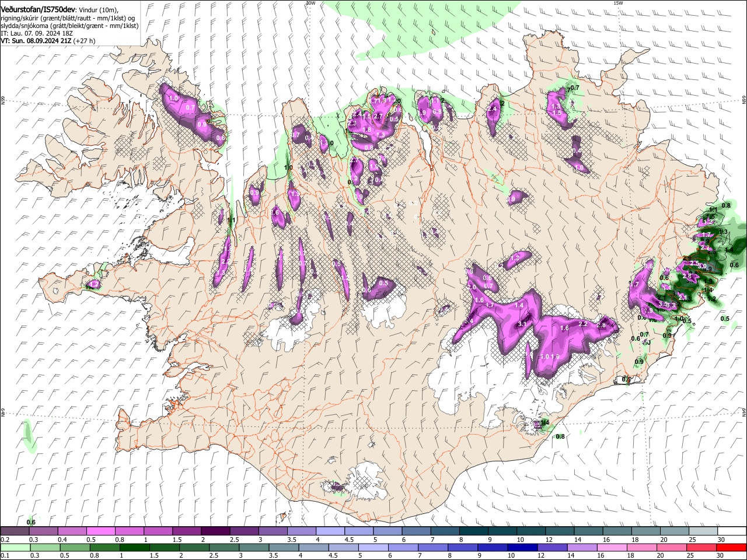Image resolution: width=747 pixels, height=560 pixels.
Task: Click the 'rigning/skúrir' legend description line
Action: pyautogui.click(x=68, y=18)
